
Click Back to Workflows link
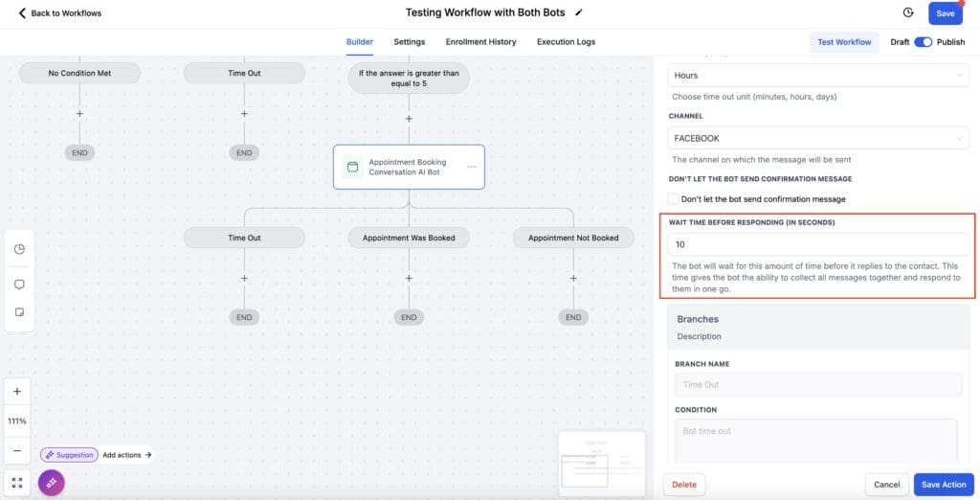tap(59, 13)
